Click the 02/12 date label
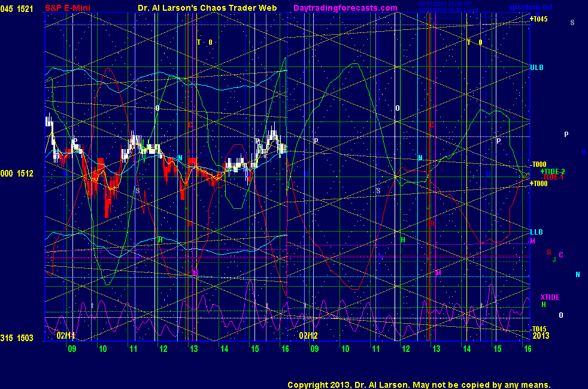588x389 pixels. (x=308, y=335)
